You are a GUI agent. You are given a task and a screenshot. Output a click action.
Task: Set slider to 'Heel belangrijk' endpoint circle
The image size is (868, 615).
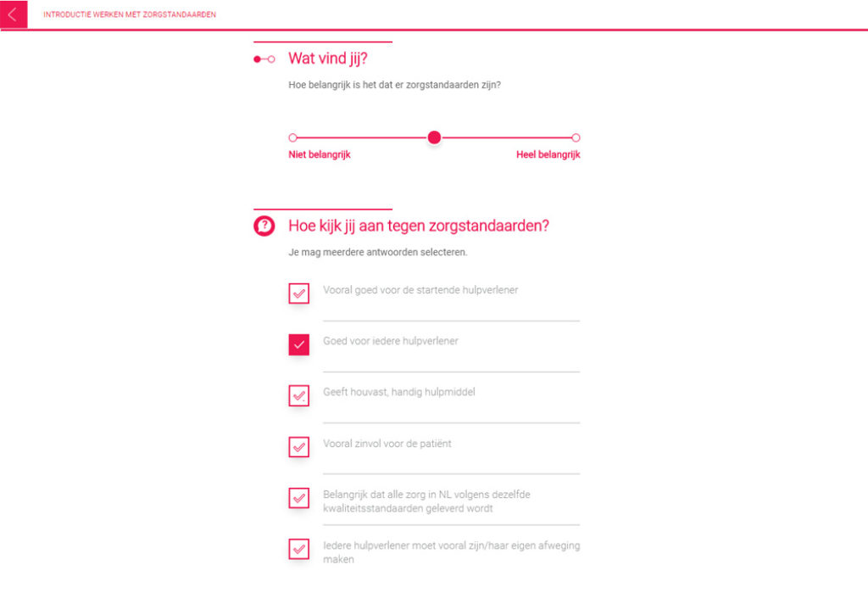pos(576,137)
